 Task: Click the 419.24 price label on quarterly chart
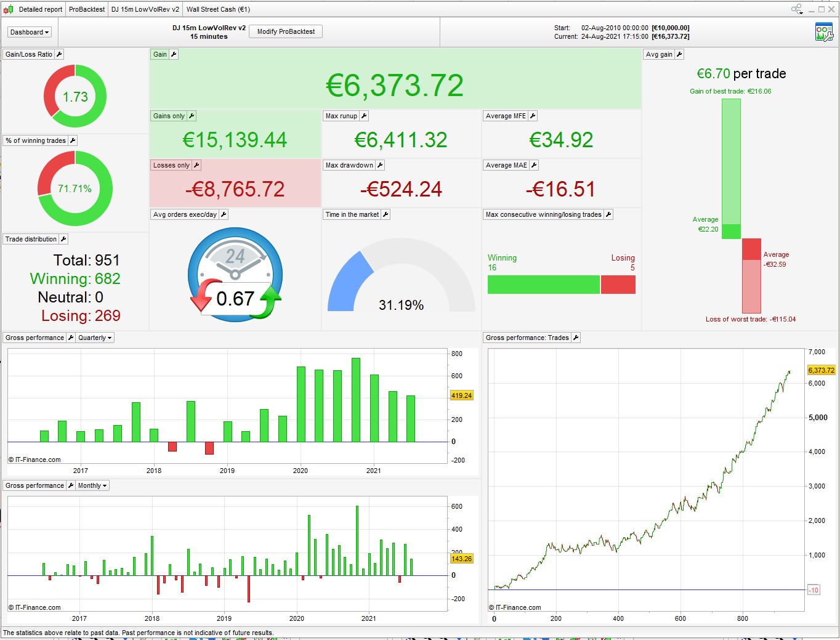pyautogui.click(x=461, y=395)
